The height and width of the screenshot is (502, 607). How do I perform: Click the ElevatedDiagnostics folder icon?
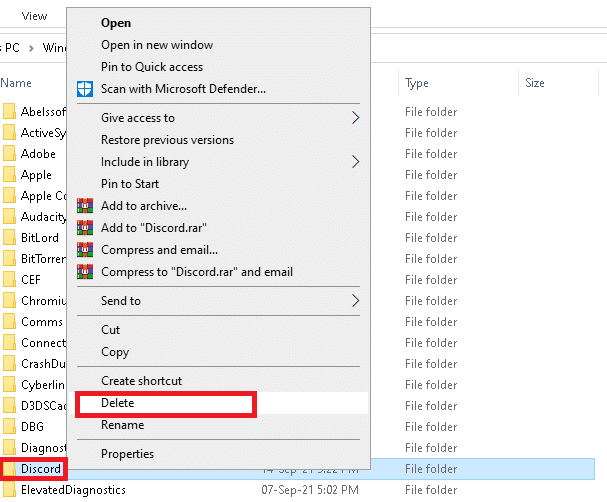pos(9,490)
